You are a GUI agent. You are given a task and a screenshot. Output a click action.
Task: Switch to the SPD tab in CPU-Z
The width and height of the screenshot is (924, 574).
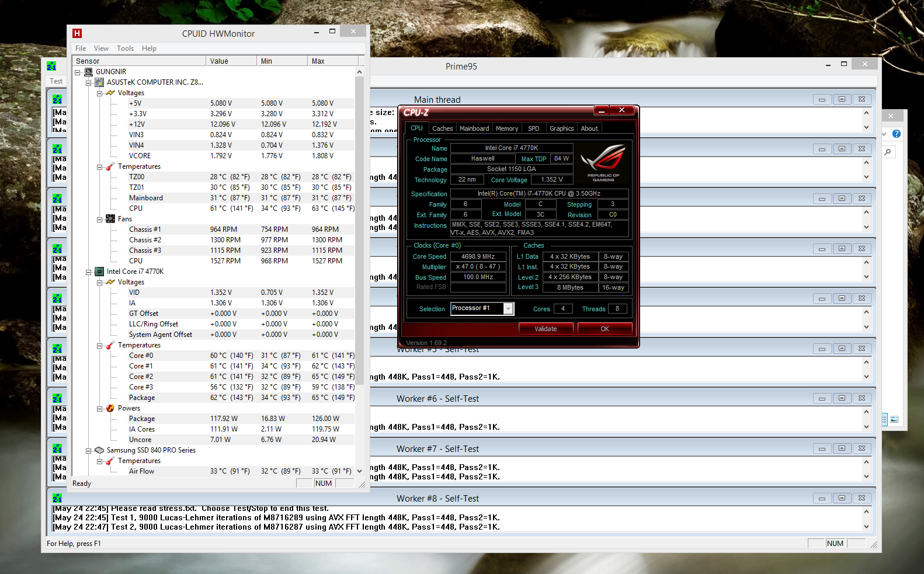[x=534, y=128]
